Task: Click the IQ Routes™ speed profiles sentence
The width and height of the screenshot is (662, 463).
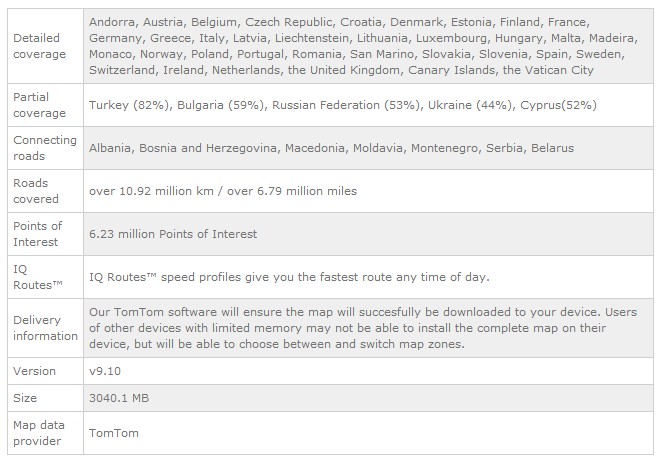Action: 289,277
